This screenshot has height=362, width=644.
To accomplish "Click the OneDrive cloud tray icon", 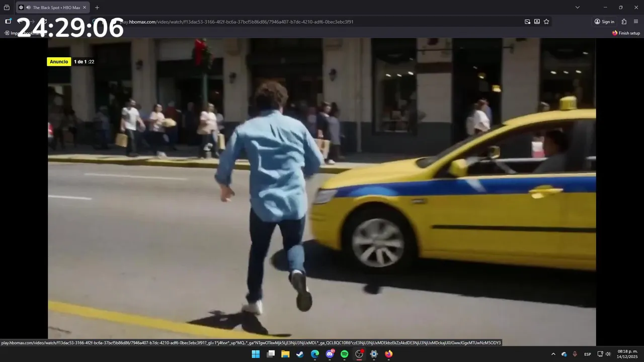I will click(564, 354).
